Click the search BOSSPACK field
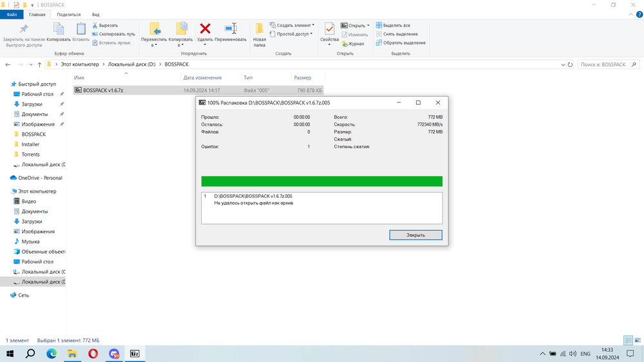 click(x=609, y=64)
